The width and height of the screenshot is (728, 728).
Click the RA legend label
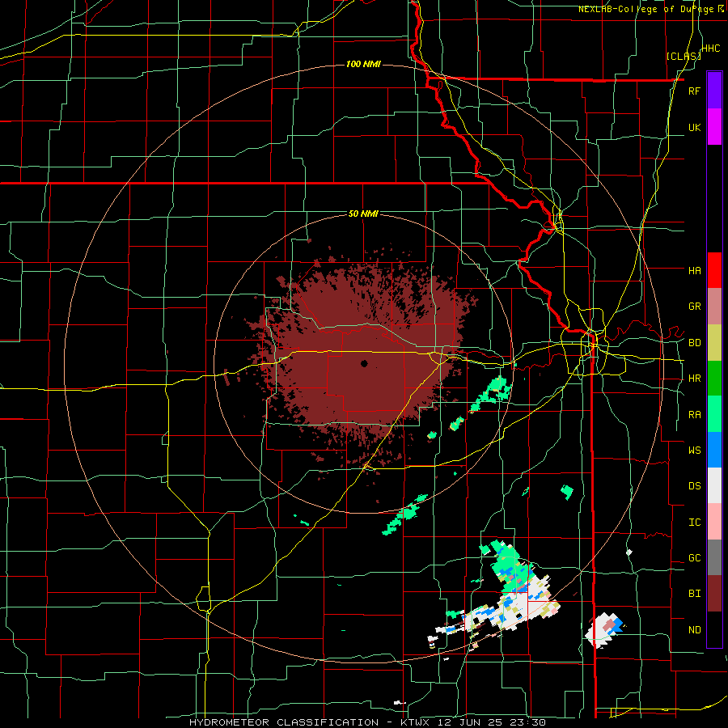click(694, 415)
